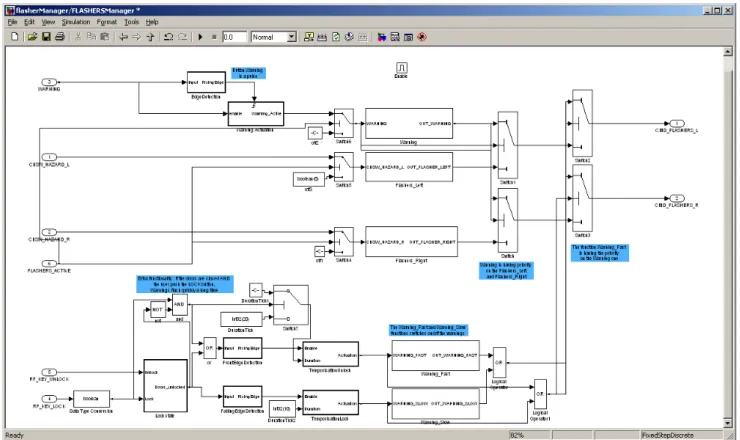This screenshot has height=440, width=740.
Task: Select the TemporisationLock block
Action: 330,403
